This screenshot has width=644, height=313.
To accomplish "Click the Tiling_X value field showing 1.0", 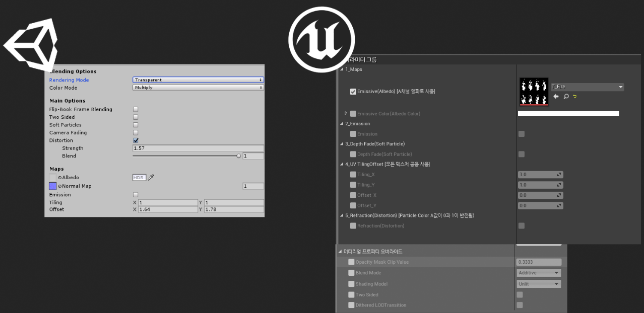I will click(541, 175).
